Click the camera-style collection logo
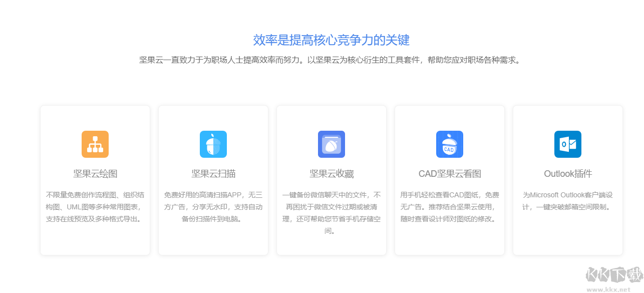Screen dimensions: 644x293 coord(331,144)
